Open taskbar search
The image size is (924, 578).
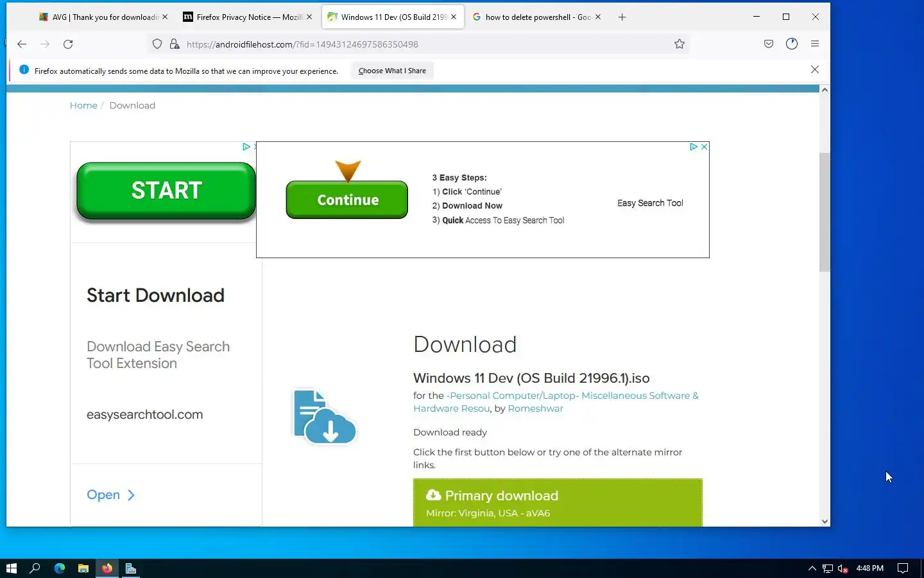tap(35, 568)
